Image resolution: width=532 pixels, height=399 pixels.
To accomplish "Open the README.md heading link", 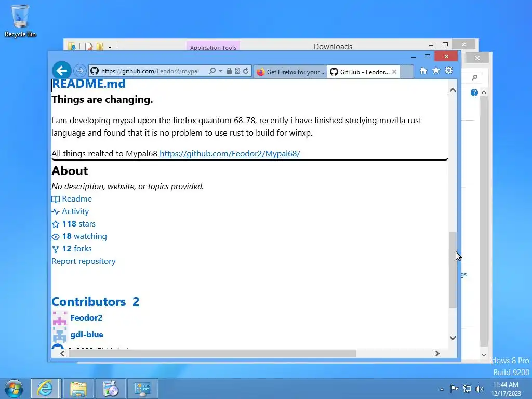I will tap(88, 84).
